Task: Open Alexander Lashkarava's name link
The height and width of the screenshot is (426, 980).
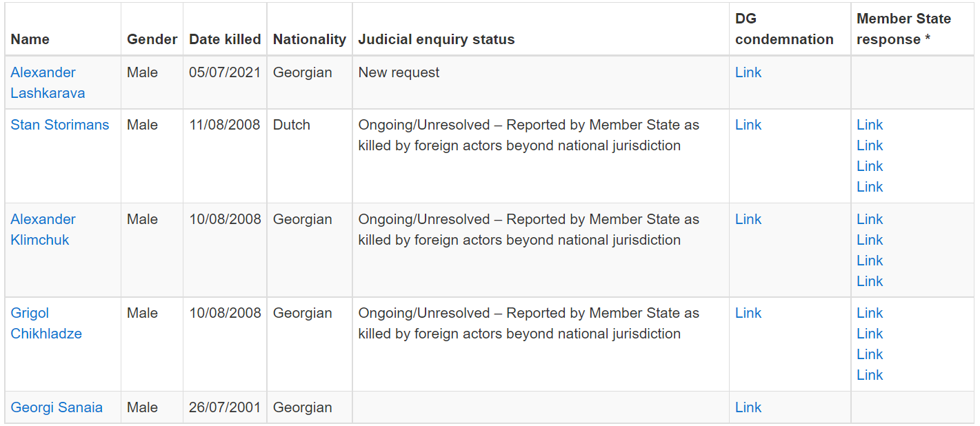Action: (48, 83)
